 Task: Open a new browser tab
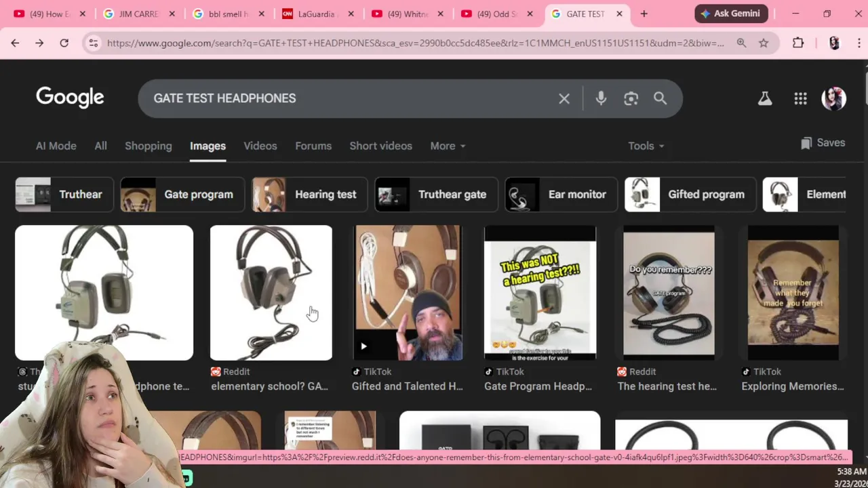[644, 14]
